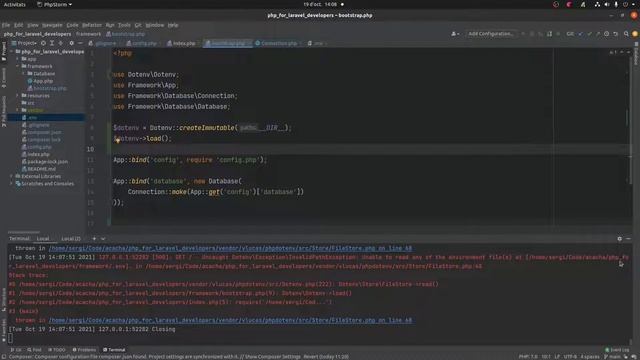
Task: Expand the Database folder
Action: tap(24, 74)
